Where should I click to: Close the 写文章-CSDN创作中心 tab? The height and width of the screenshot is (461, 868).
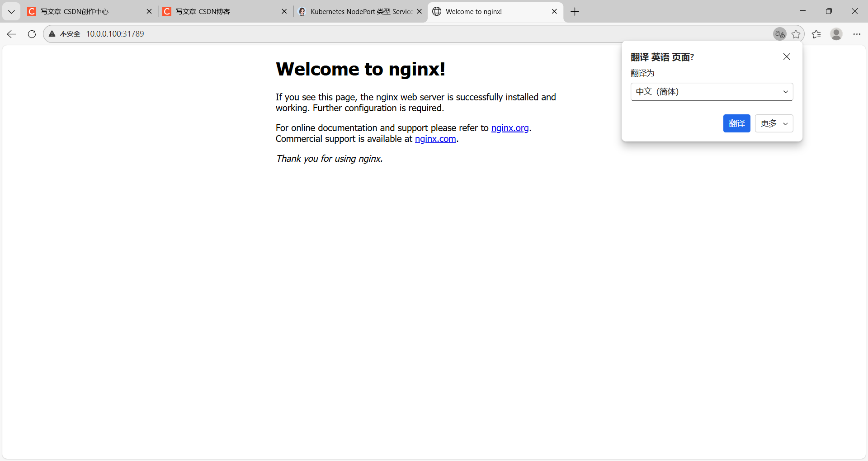point(149,12)
